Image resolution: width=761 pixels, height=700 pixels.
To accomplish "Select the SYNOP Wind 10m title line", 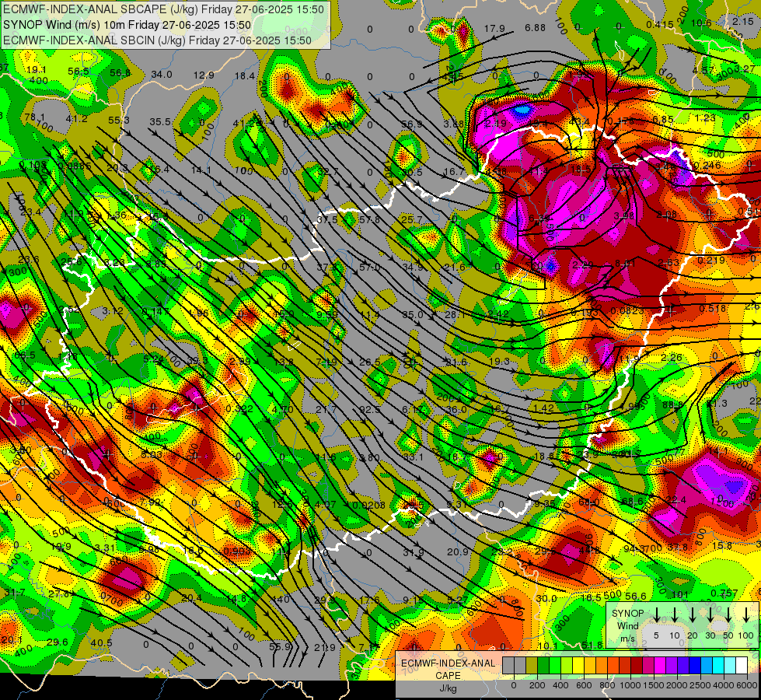I will coord(127,25).
